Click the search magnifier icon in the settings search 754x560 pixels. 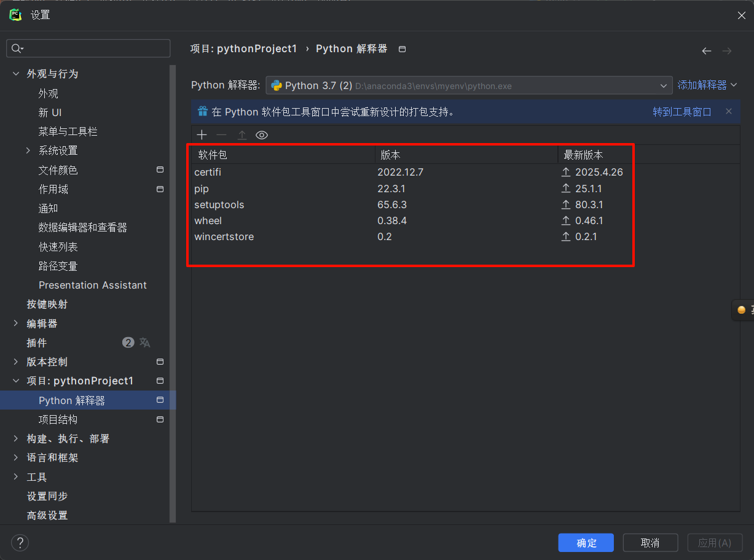tap(17, 49)
